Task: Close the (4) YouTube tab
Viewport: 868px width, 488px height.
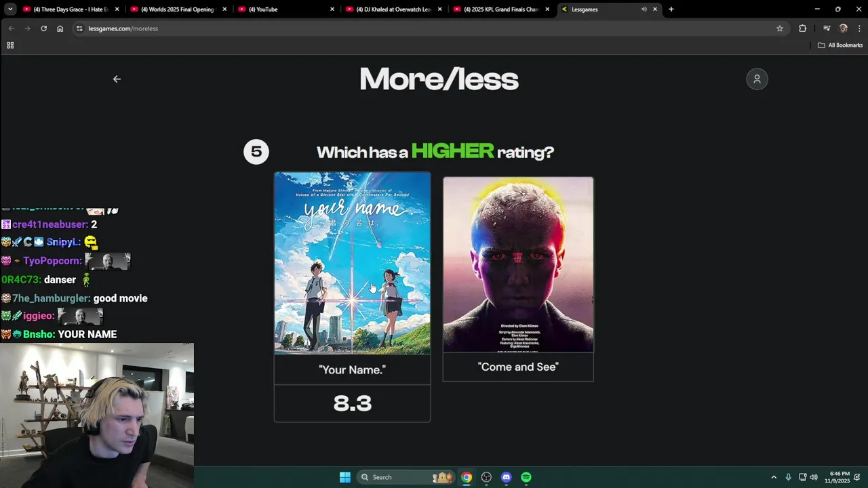Action: point(332,9)
